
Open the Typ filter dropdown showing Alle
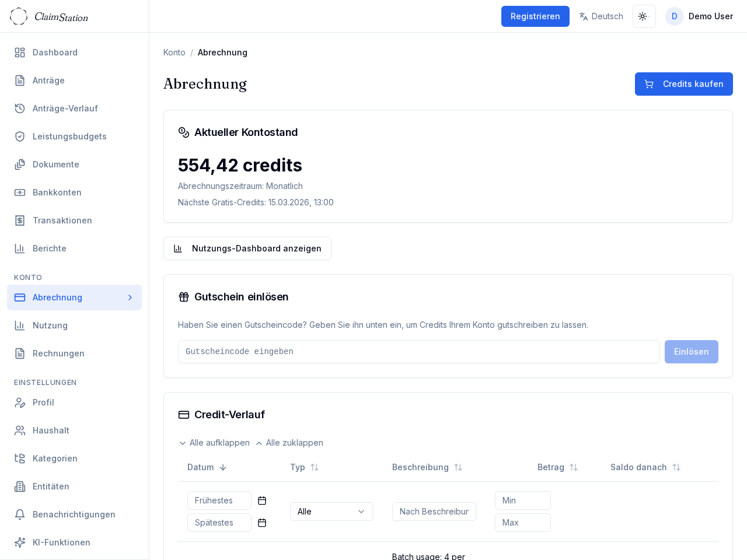pyautogui.click(x=331, y=512)
